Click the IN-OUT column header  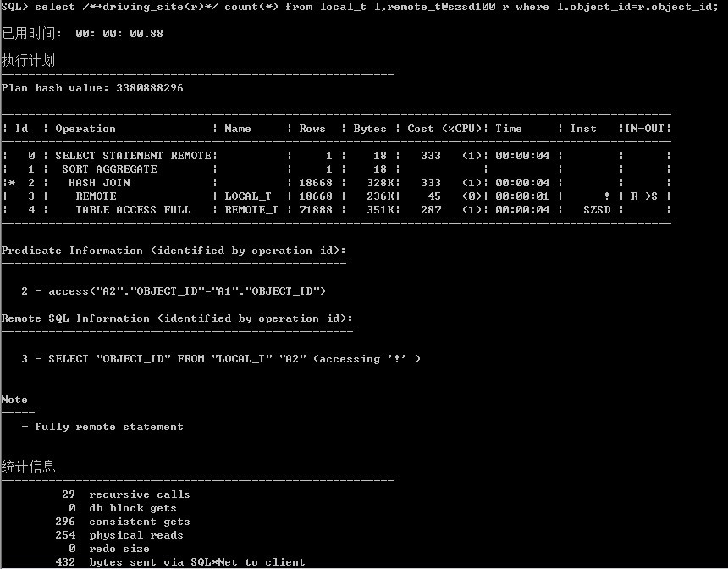[x=644, y=129]
